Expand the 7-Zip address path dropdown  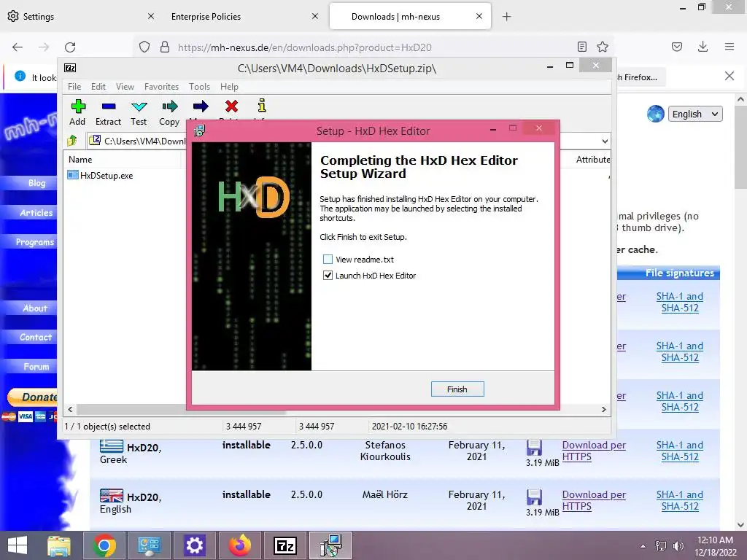(605, 141)
